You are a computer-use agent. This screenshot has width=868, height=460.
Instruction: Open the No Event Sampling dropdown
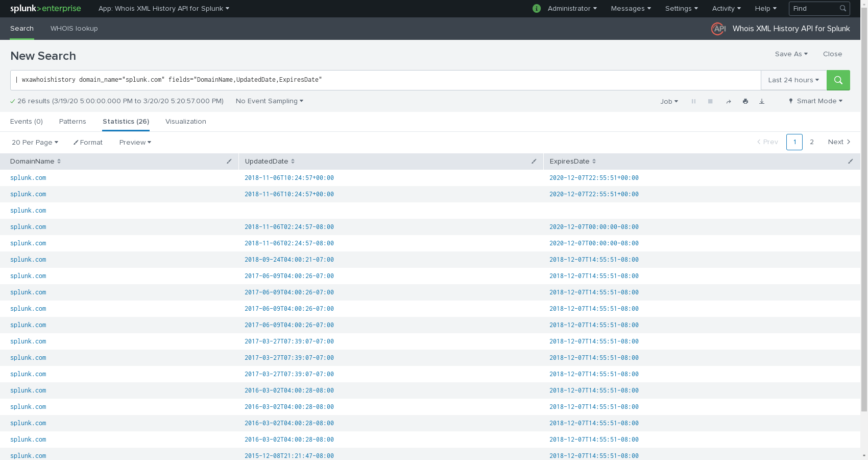(270, 101)
